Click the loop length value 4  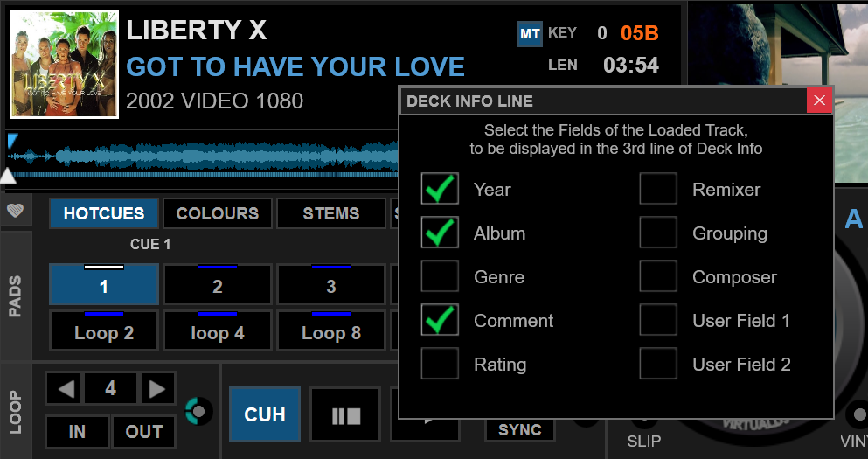(x=111, y=389)
